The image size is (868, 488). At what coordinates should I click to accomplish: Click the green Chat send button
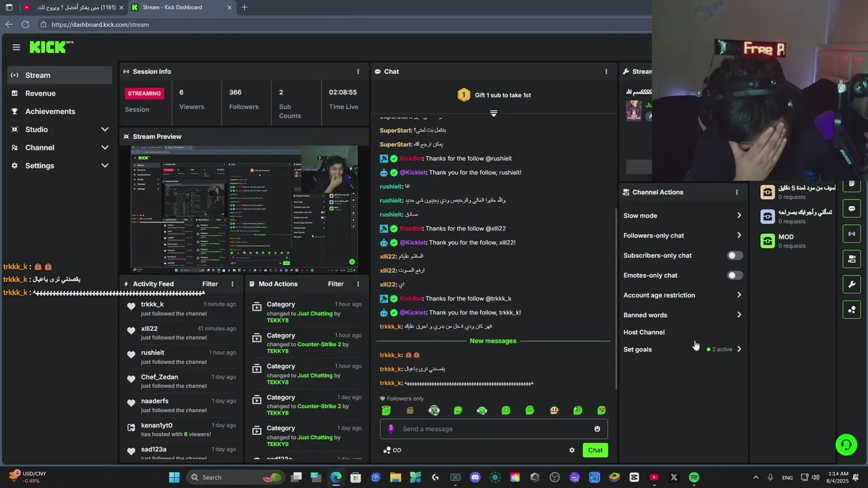coord(595,450)
